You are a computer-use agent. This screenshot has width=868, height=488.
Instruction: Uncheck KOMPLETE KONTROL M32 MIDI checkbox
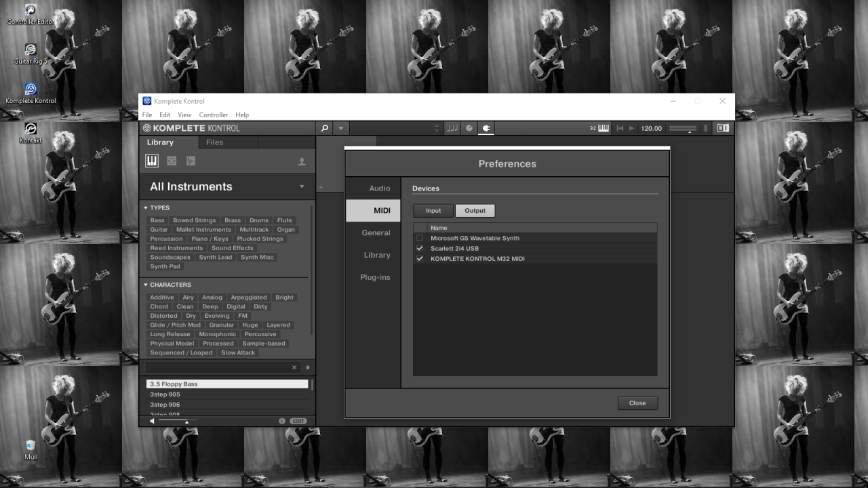click(420, 258)
